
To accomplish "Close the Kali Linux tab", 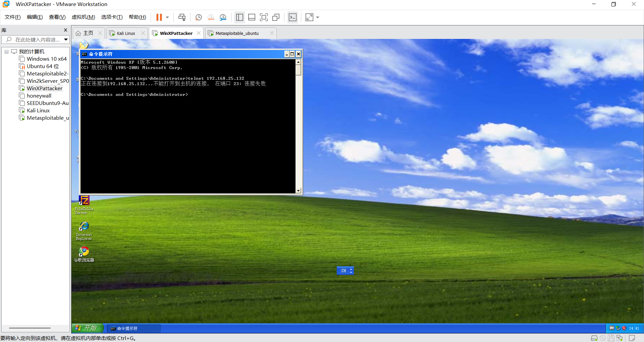I will tap(143, 33).
